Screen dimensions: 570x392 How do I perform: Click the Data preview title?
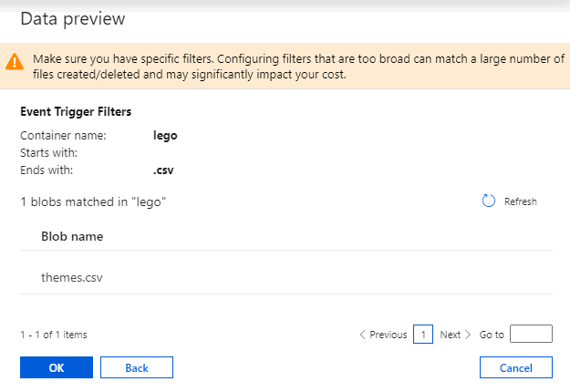73,18
